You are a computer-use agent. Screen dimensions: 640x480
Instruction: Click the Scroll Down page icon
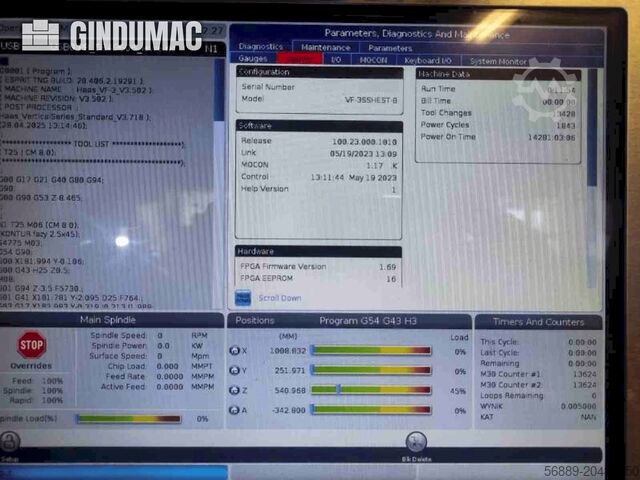tap(243, 298)
